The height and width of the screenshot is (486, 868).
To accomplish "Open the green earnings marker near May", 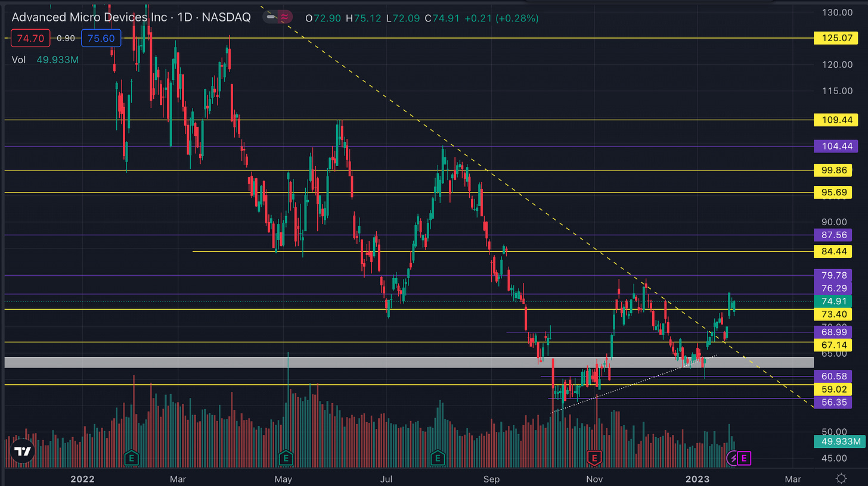I will [286, 458].
